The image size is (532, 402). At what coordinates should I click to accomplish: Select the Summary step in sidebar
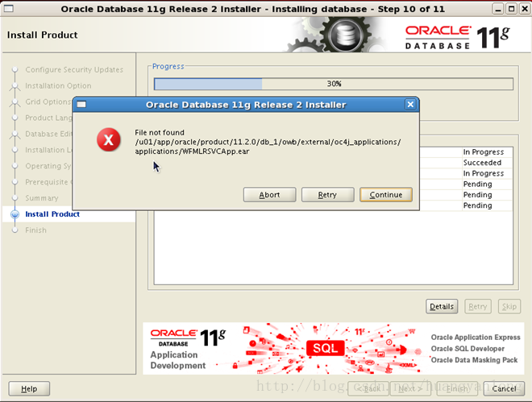[x=42, y=198]
